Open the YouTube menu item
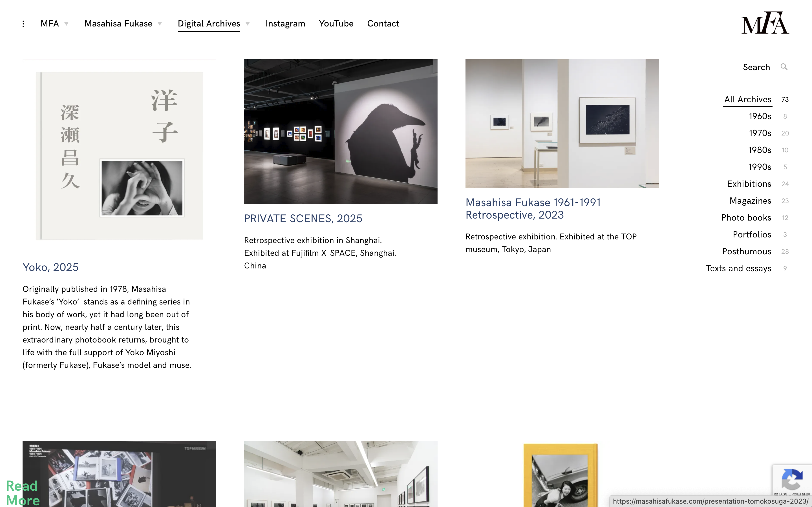This screenshot has width=812, height=507. (x=336, y=24)
